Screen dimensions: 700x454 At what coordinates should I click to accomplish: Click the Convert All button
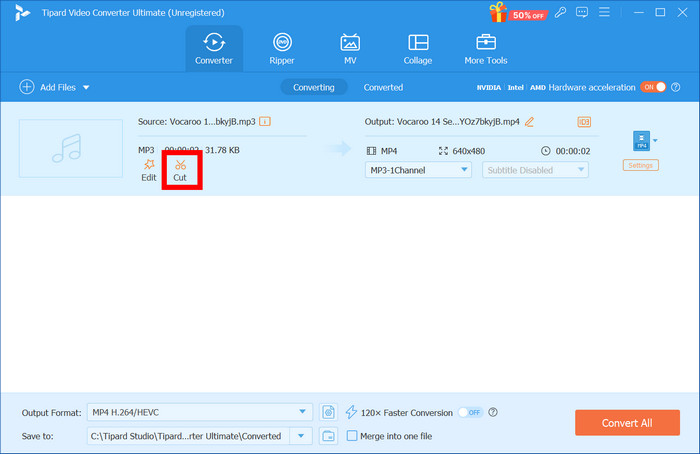pos(627,423)
